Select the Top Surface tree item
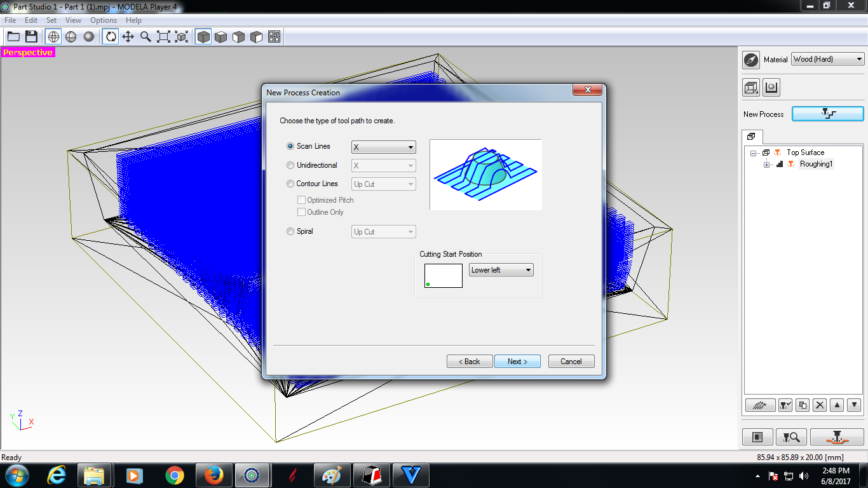Viewport: 868px width, 488px height. pyautogui.click(x=805, y=152)
